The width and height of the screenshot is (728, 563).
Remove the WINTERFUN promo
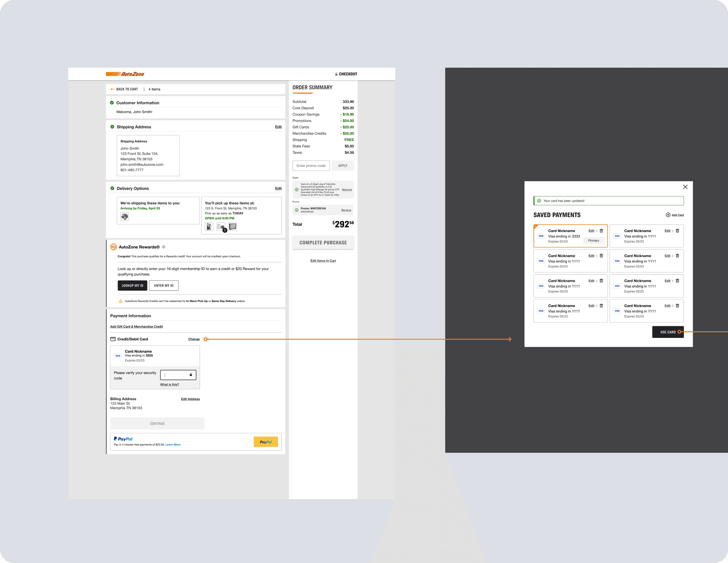[346, 210]
